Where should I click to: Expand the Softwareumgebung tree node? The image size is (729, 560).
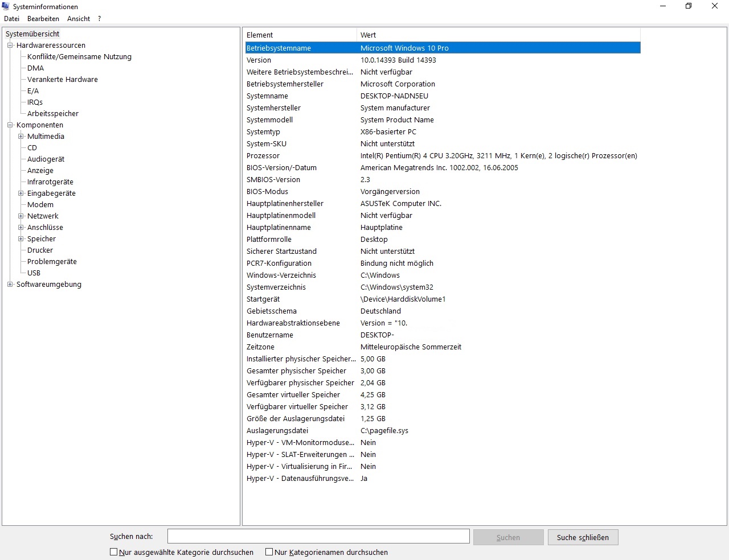click(10, 285)
